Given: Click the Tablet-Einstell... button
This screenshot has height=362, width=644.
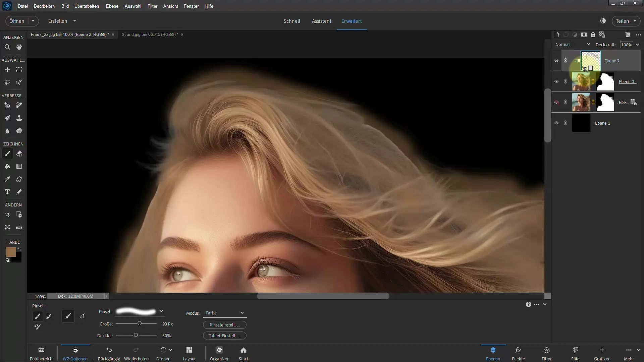Looking at the screenshot, I should point(225,336).
